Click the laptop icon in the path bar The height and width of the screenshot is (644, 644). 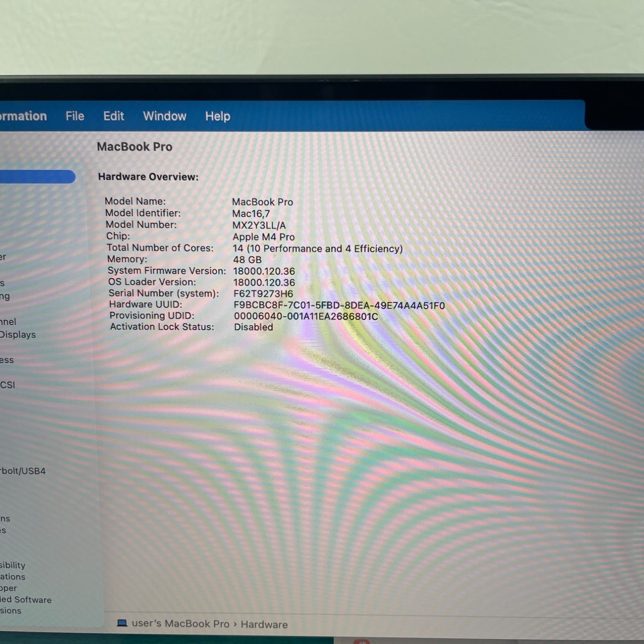coord(122,623)
